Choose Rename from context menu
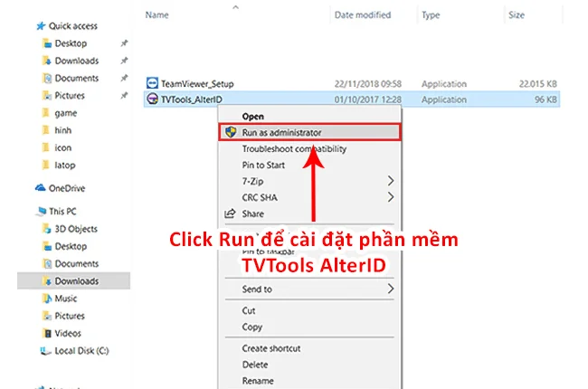 258,381
